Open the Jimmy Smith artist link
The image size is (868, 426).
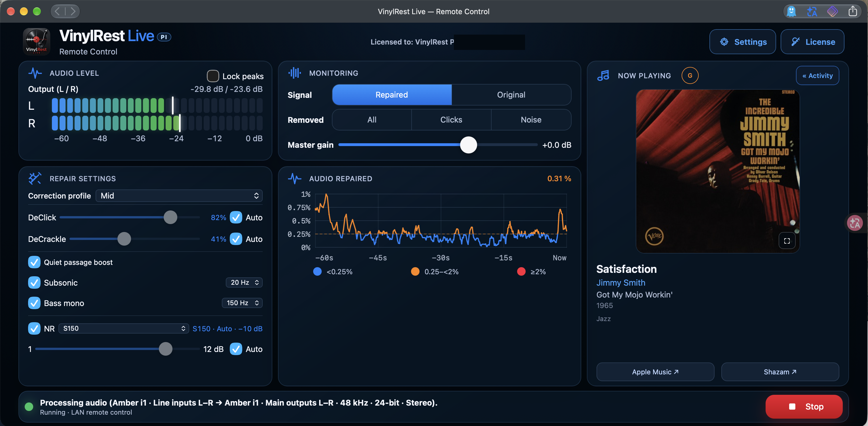[621, 283]
